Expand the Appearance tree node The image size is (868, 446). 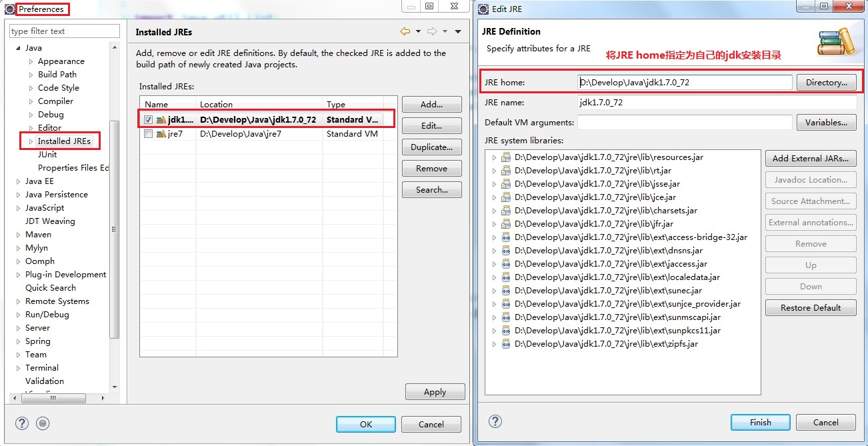tap(31, 61)
